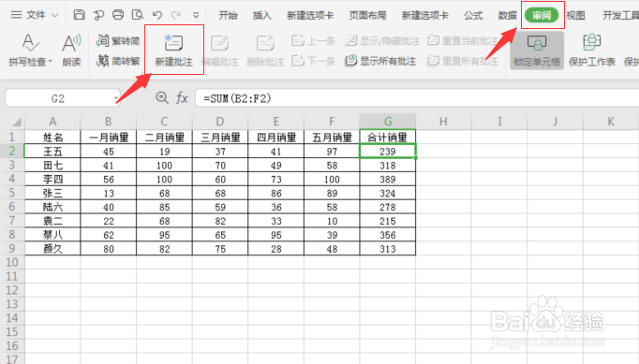Click formula bar with =SUM(B2:F2)

coord(417,98)
